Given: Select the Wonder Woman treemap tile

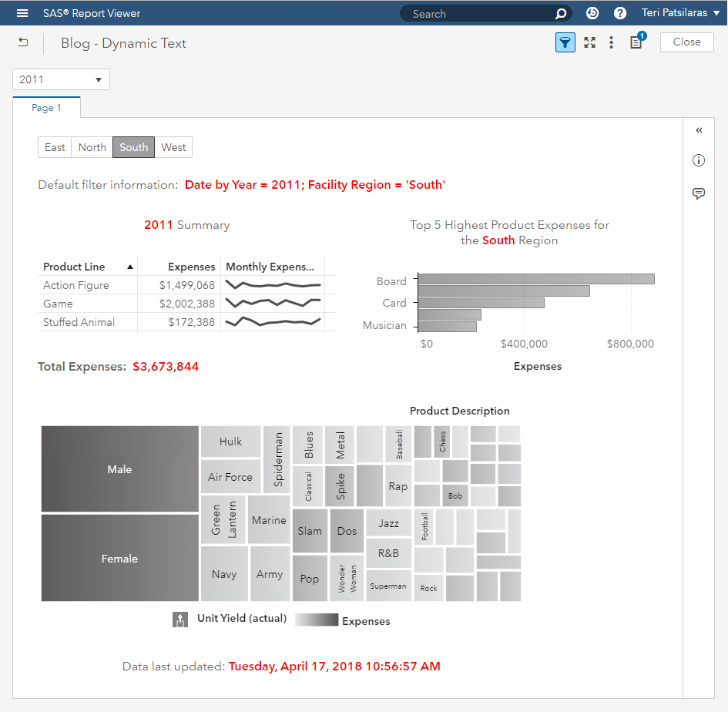Looking at the screenshot, I should click(x=347, y=578).
